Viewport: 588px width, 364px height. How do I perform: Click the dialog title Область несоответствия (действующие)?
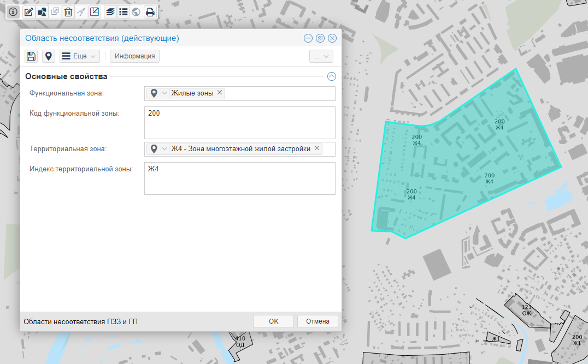coord(102,38)
